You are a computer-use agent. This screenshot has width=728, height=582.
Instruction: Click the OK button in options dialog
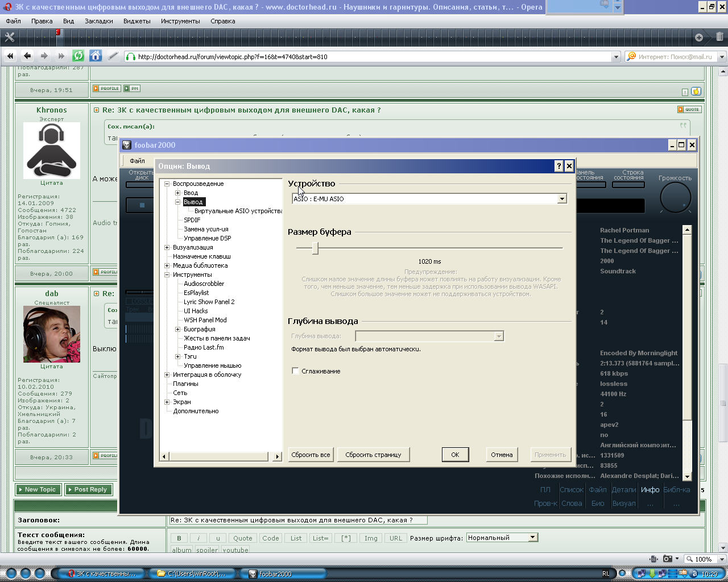455,455
